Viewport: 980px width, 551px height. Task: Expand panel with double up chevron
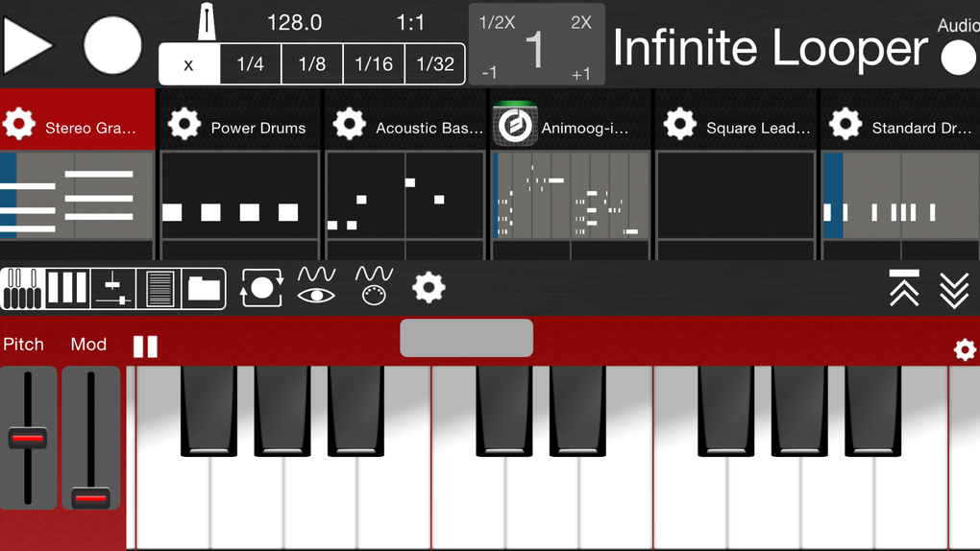tap(904, 287)
